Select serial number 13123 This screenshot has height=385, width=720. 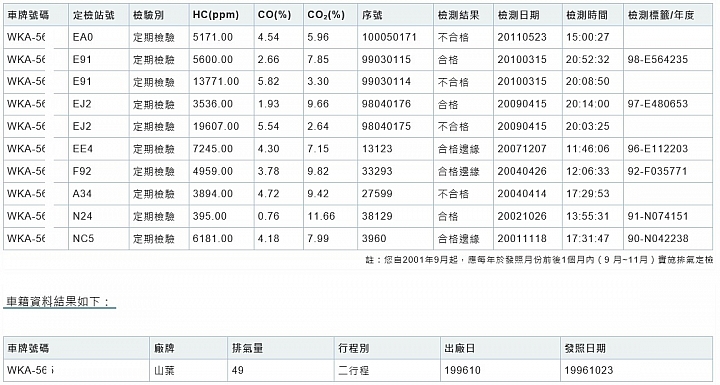coord(377,149)
